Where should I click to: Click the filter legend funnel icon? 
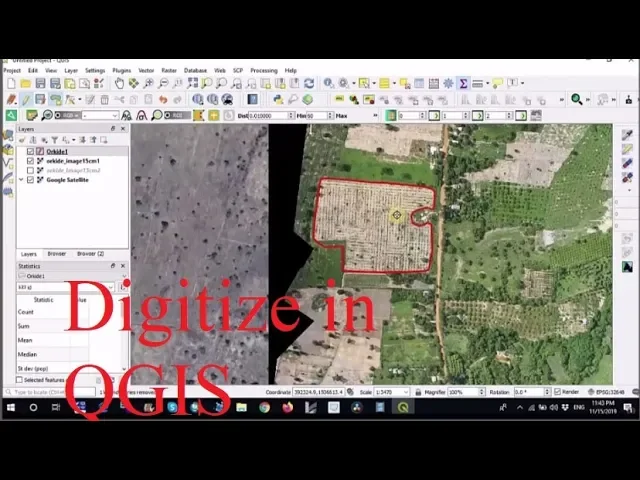[x=55, y=140]
